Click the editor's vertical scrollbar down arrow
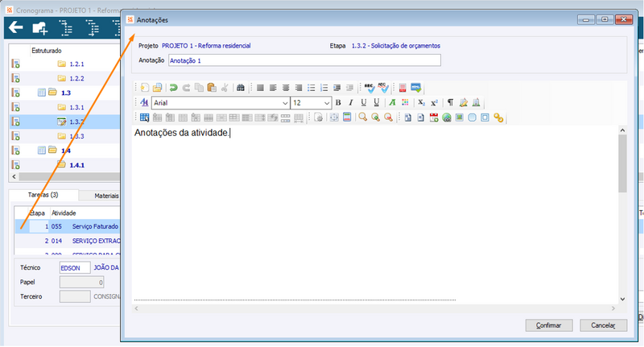644x347 pixels. [622, 299]
